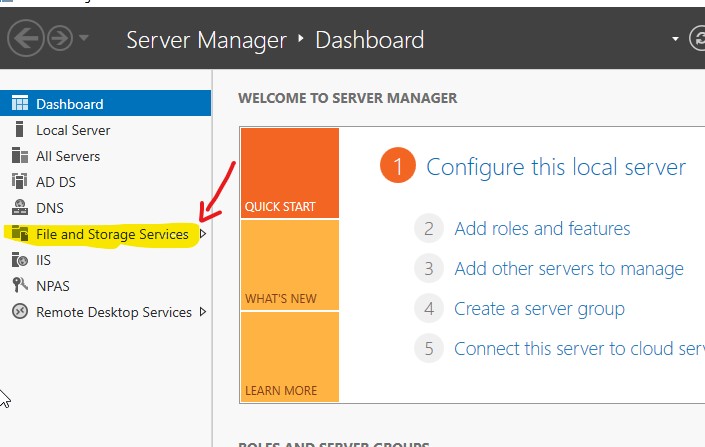The height and width of the screenshot is (447, 705).
Task: Open the All Servers page
Action: (68, 156)
